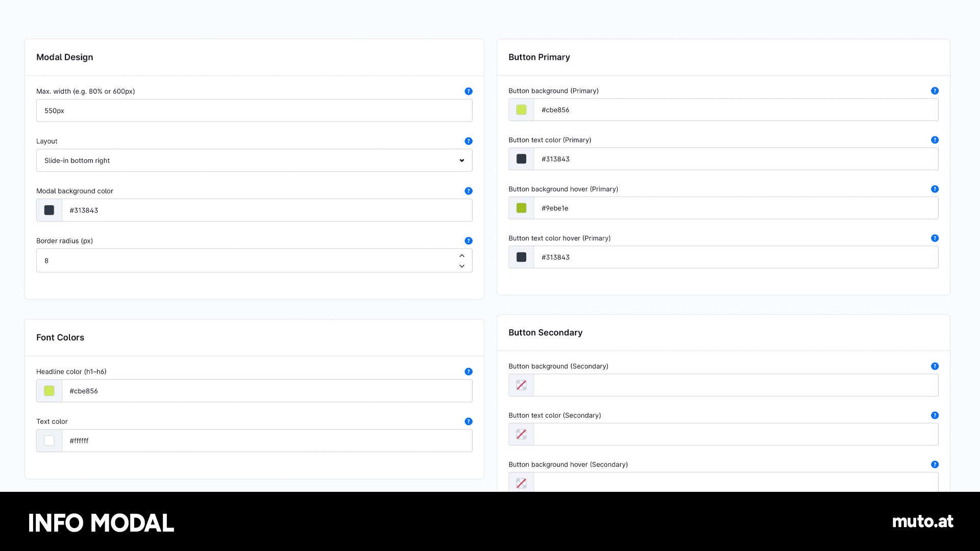Edit Button text color (Primary) hex field
The height and width of the screenshot is (551, 980).
click(736, 159)
